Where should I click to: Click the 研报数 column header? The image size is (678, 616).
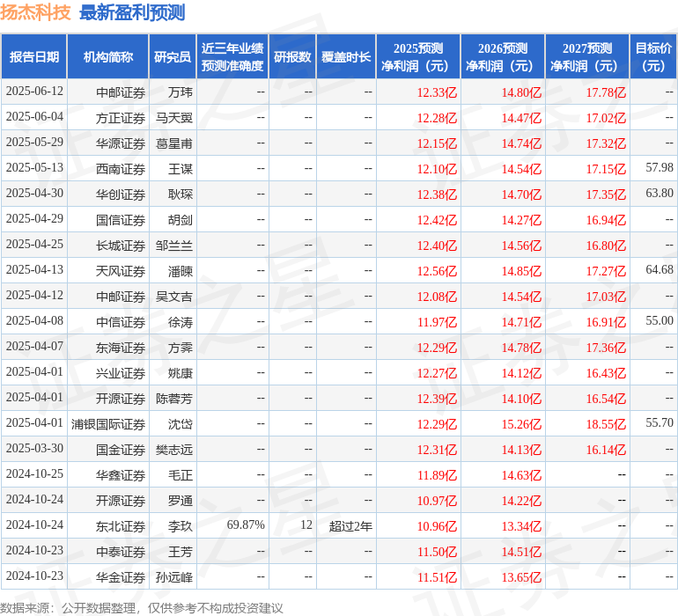pyautogui.click(x=292, y=57)
